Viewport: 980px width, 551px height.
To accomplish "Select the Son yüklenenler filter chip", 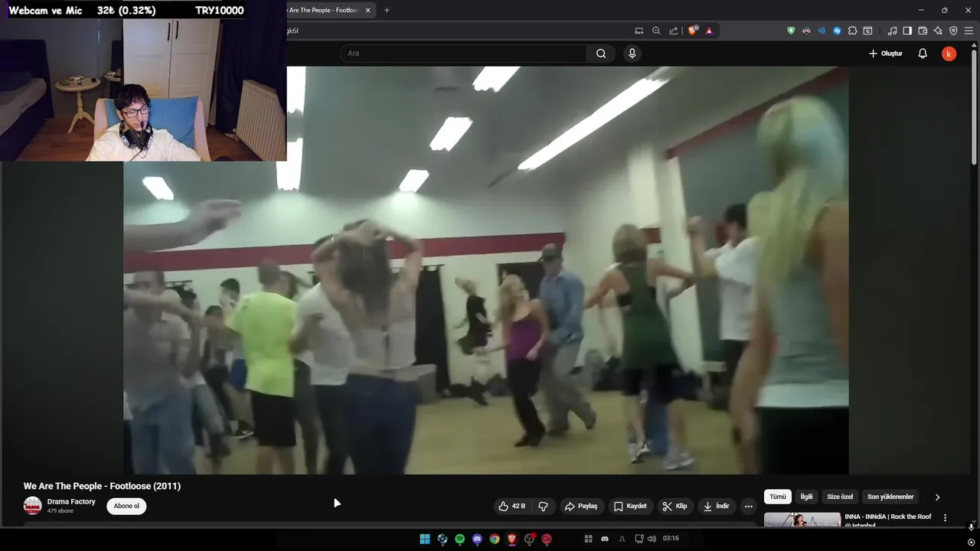I will (x=890, y=497).
